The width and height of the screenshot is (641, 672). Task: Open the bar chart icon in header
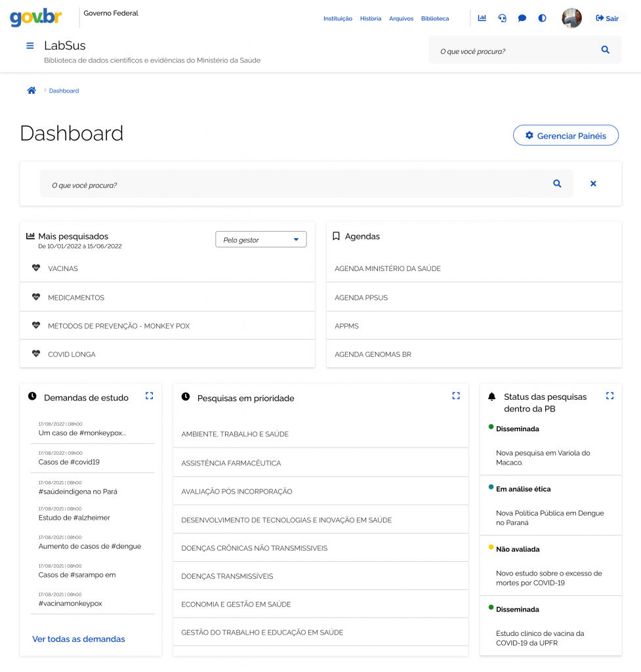point(482,18)
